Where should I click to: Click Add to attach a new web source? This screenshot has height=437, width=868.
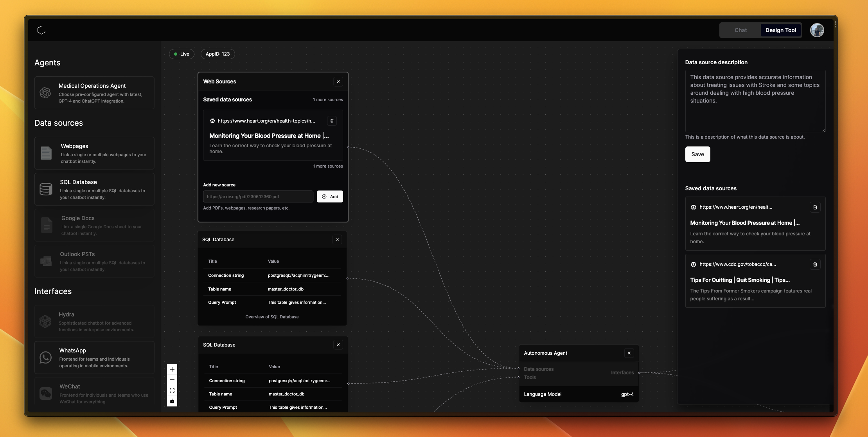click(330, 196)
